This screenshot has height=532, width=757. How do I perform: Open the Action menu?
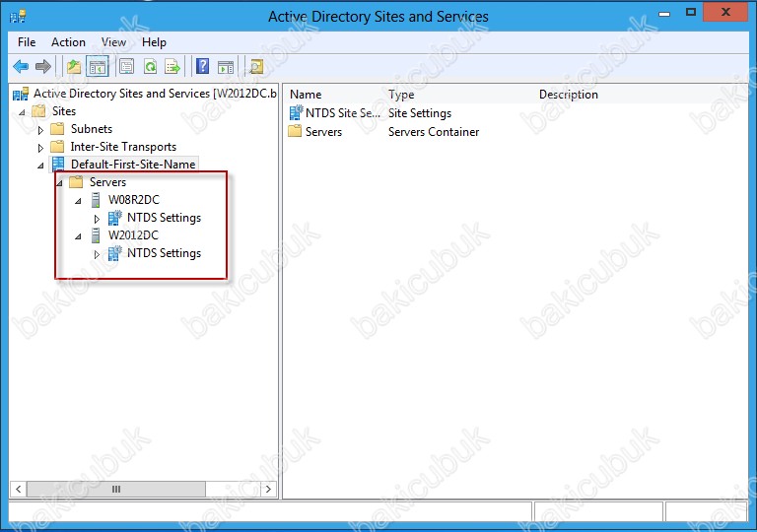pyautogui.click(x=68, y=42)
